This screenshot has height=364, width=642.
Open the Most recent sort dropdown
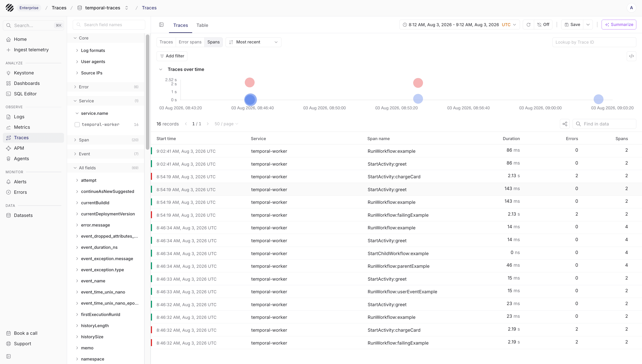(253, 42)
